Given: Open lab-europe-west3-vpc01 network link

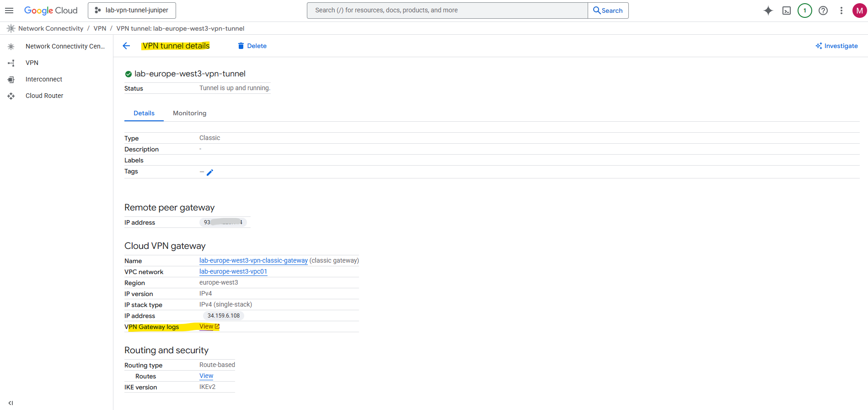Looking at the screenshot, I should coord(233,271).
